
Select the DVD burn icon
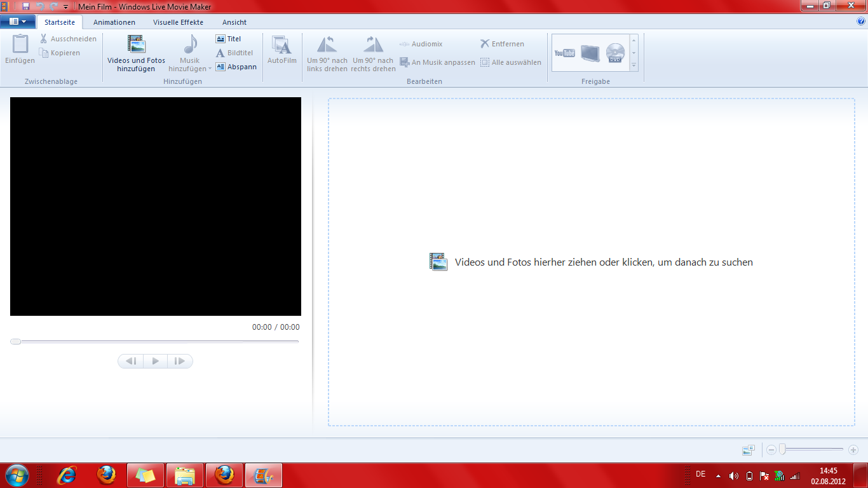(615, 53)
